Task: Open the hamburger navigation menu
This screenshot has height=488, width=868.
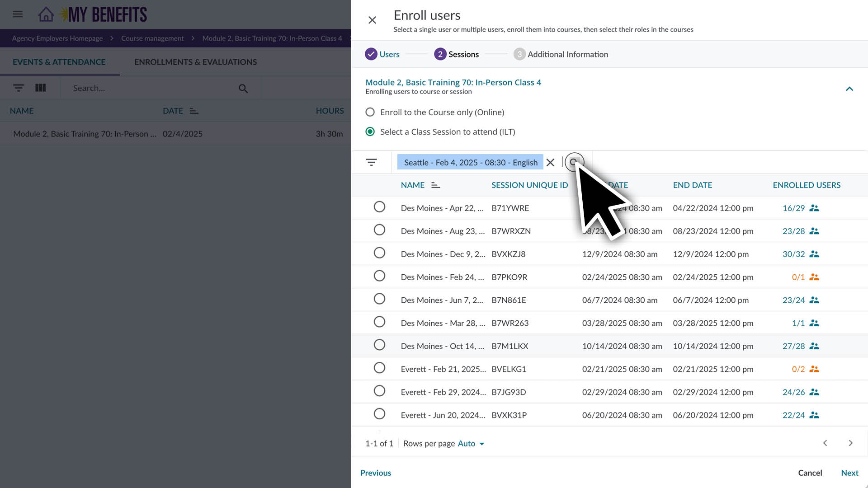Action: tap(18, 14)
